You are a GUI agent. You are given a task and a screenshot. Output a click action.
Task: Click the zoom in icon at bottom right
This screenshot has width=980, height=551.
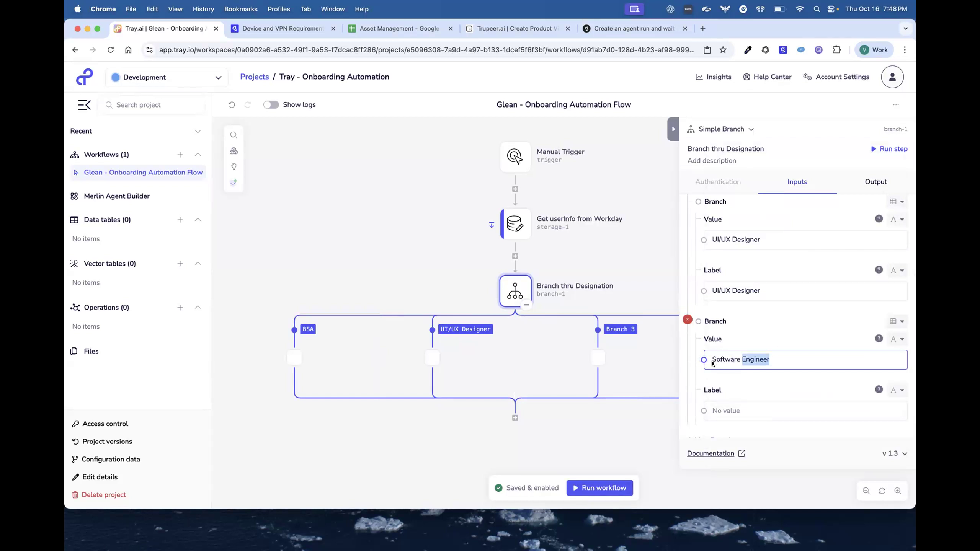pyautogui.click(x=898, y=491)
